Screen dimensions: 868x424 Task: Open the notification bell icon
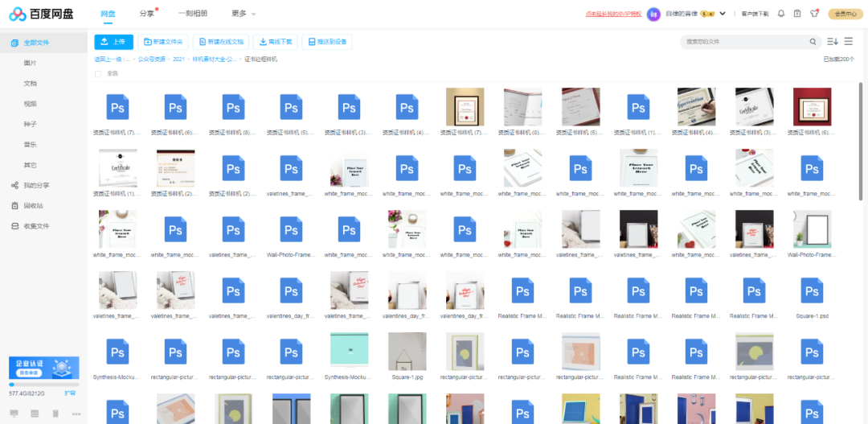(x=781, y=14)
